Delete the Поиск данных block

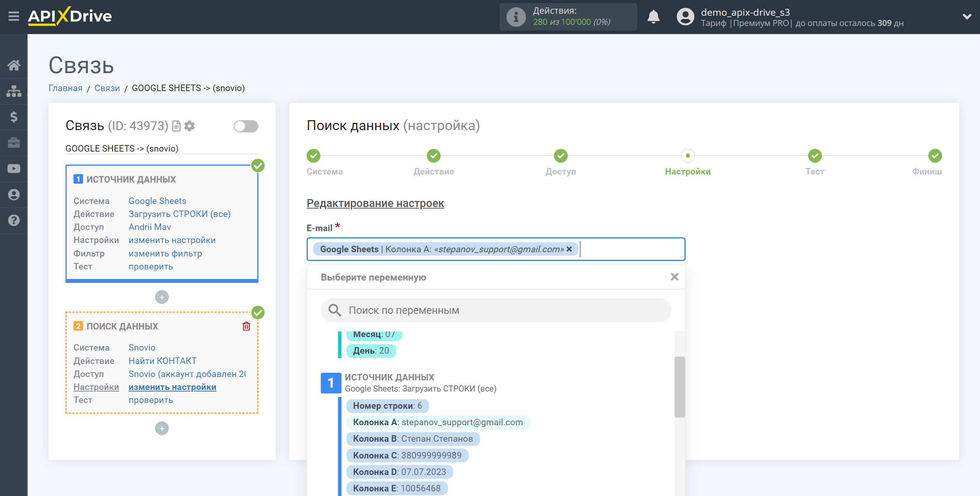pyautogui.click(x=247, y=326)
